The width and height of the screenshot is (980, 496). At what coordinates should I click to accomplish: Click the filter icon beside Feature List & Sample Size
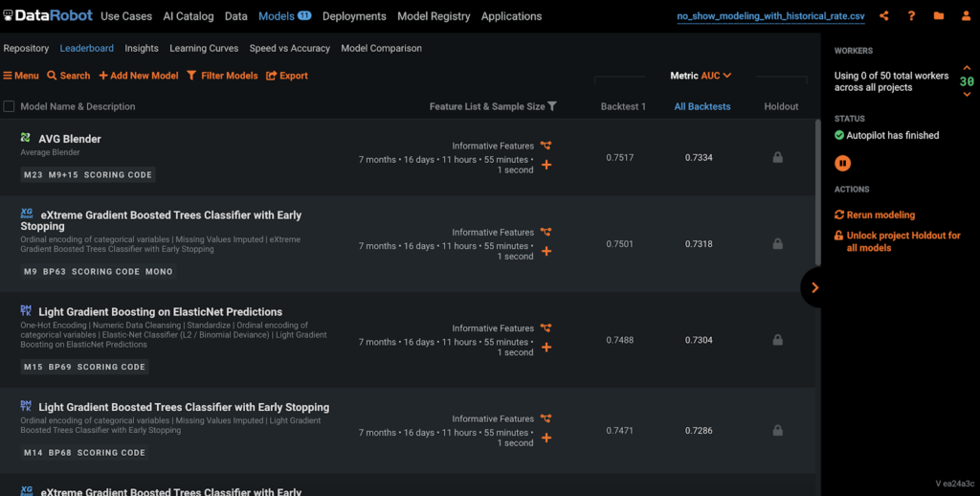coord(552,106)
